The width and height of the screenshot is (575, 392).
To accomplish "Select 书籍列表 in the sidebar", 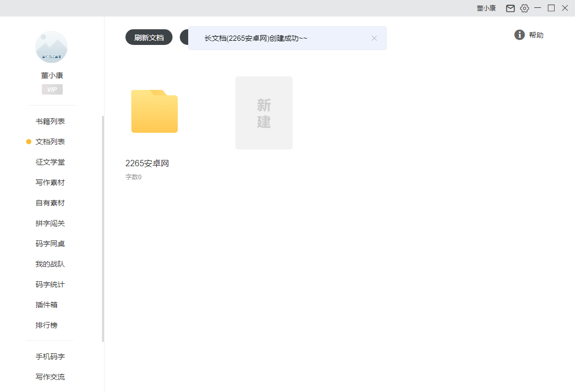I will pyautogui.click(x=50, y=121).
